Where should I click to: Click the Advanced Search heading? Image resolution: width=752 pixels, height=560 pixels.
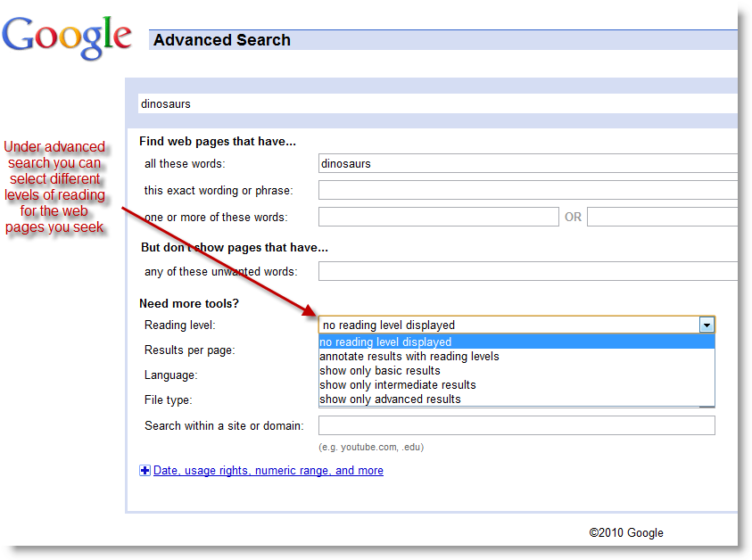221,40
